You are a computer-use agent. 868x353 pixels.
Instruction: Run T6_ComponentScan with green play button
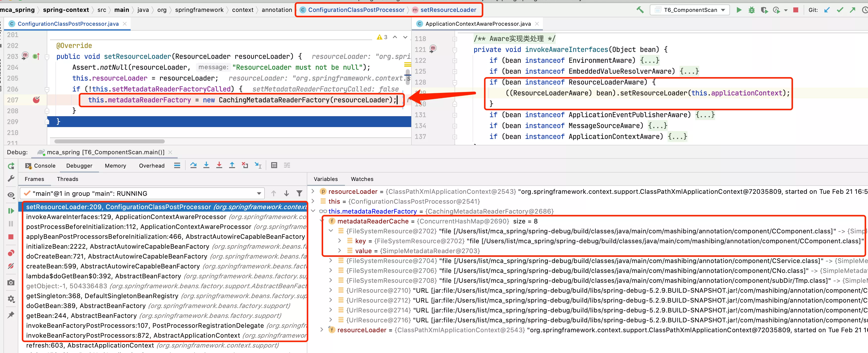[x=739, y=10]
